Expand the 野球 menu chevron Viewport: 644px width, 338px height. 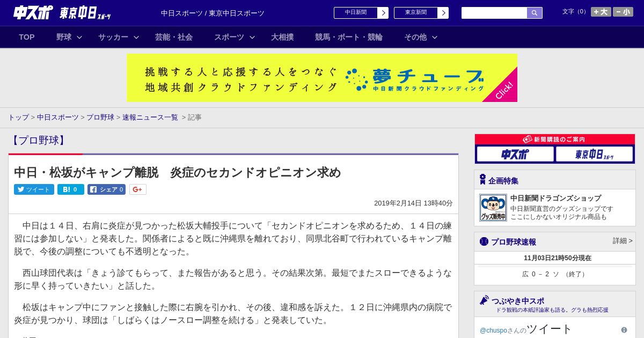click(79, 37)
